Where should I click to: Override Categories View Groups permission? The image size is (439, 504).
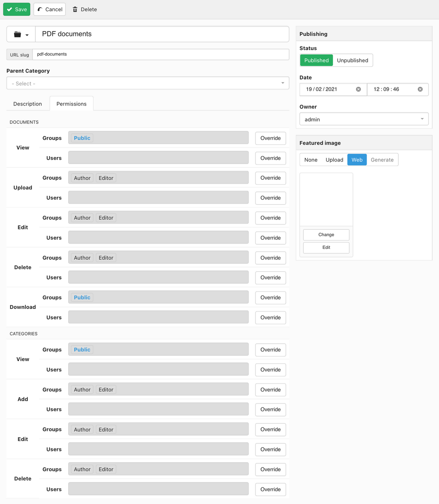(271, 350)
